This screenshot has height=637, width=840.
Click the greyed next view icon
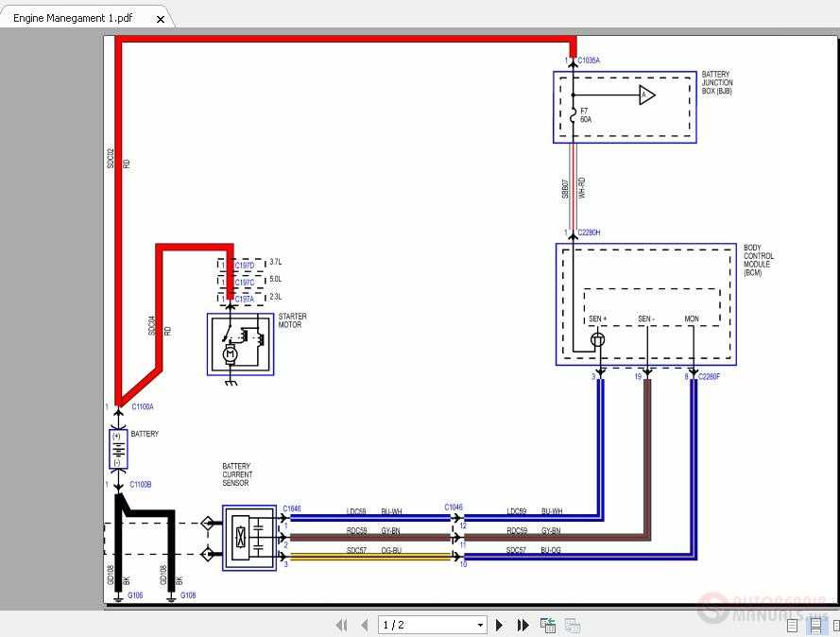pos(573,625)
